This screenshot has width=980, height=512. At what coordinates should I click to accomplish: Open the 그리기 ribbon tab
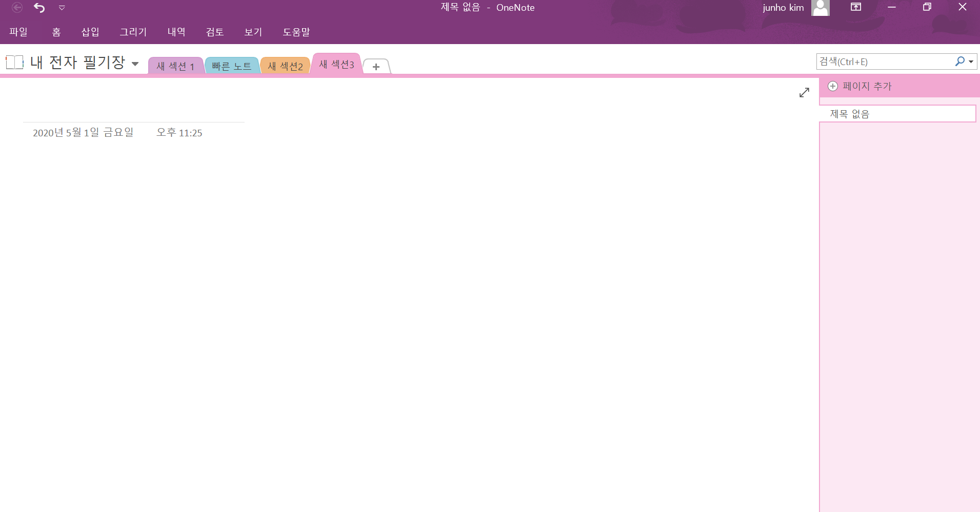[x=133, y=32]
